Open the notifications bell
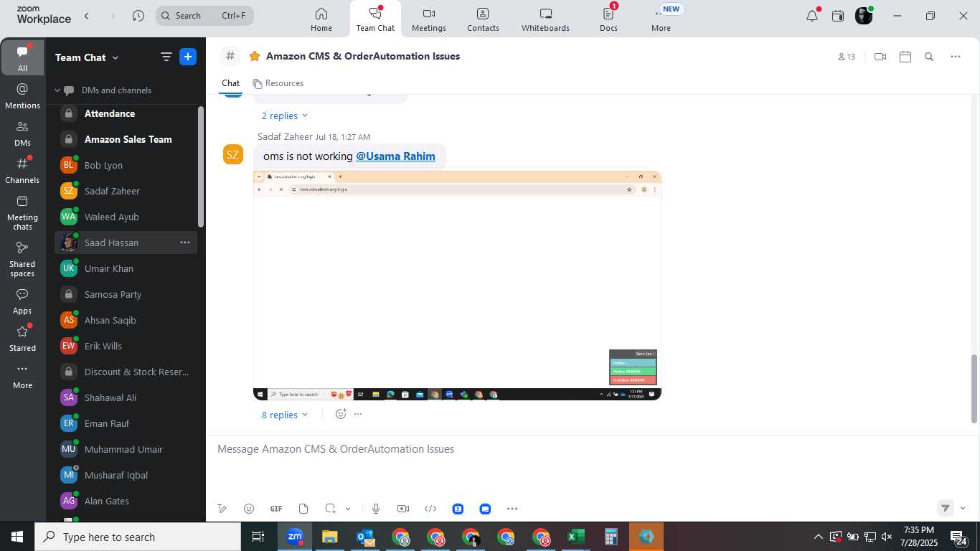Image resolution: width=980 pixels, height=551 pixels. tap(812, 16)
